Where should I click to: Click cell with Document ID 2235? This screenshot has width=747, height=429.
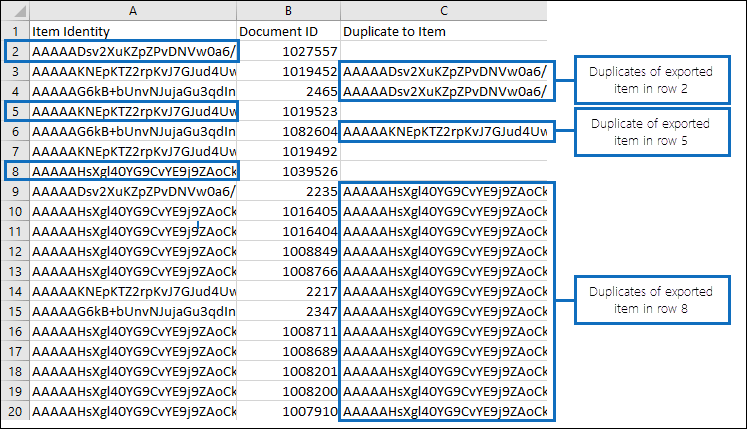tap(288, 192)
